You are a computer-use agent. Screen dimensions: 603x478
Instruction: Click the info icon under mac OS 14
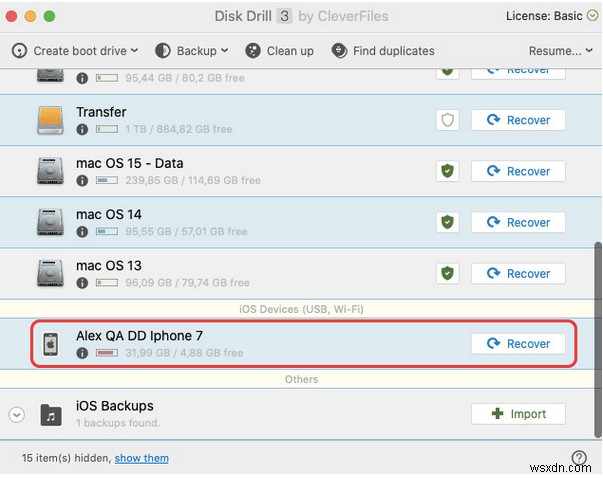82,232
